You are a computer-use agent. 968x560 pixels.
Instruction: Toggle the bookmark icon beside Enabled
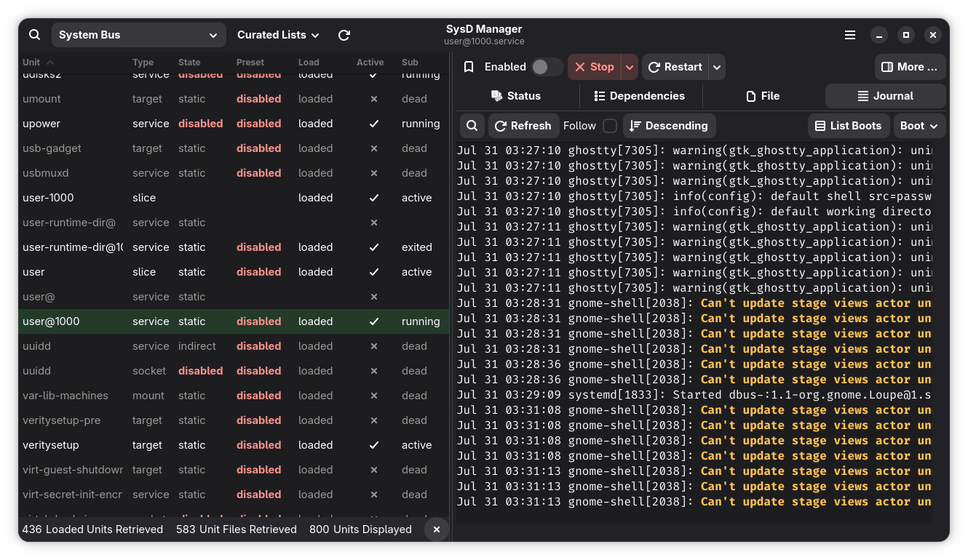click(x=469, y=67)
